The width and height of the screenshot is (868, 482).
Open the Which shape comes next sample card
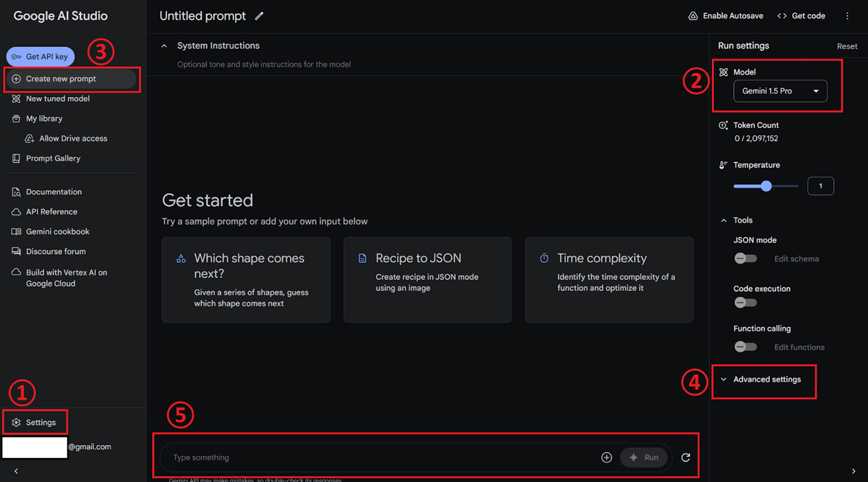(246, 279)
